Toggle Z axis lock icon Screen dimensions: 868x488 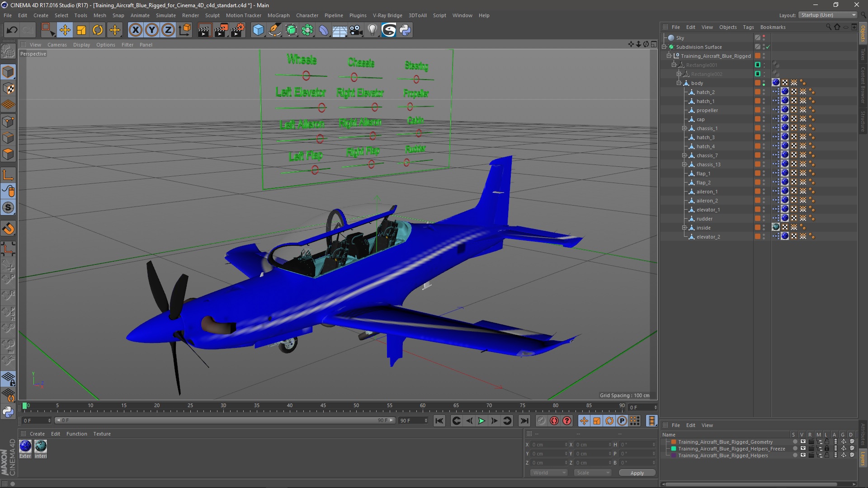pos(168,30)
